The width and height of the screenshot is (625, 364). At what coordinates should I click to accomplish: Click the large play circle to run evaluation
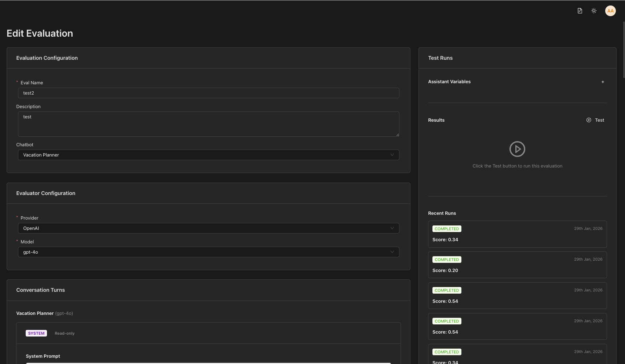tap(518, 149)
